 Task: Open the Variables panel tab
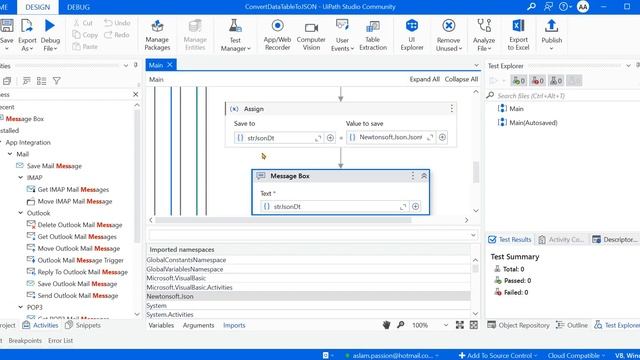coord(161,325)
